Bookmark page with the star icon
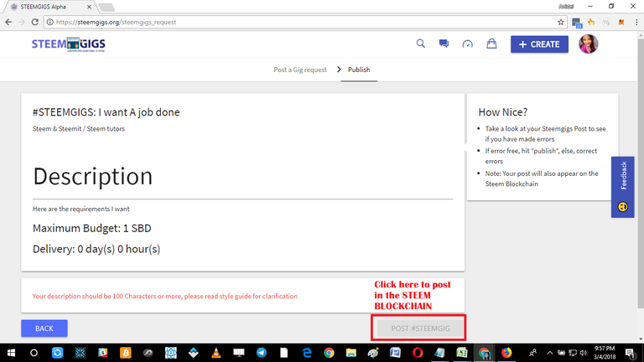644x362 pixels. tap(561, 22)
